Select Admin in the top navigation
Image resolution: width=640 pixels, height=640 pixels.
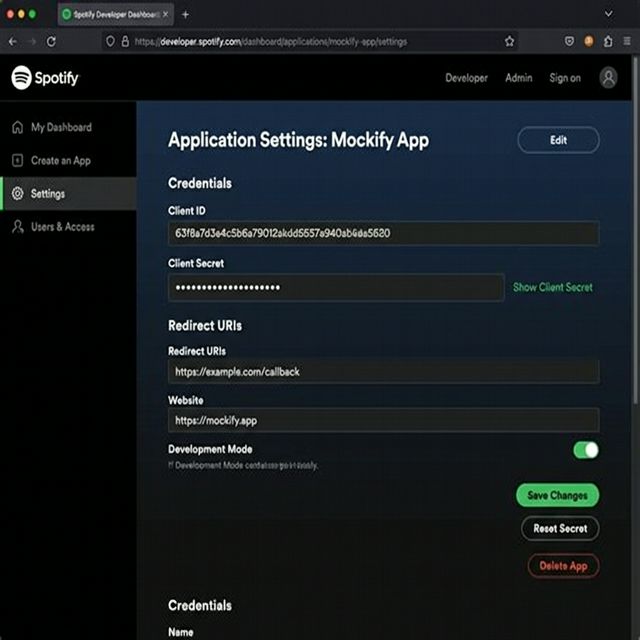(518, 78)
